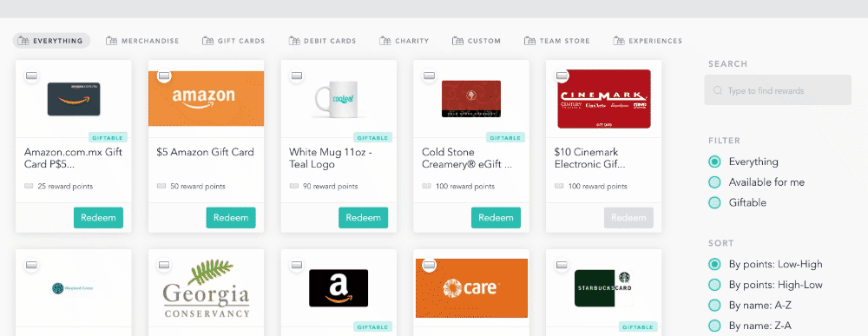Redeem the $5 Amazon Gift Card

coord(231,218)
